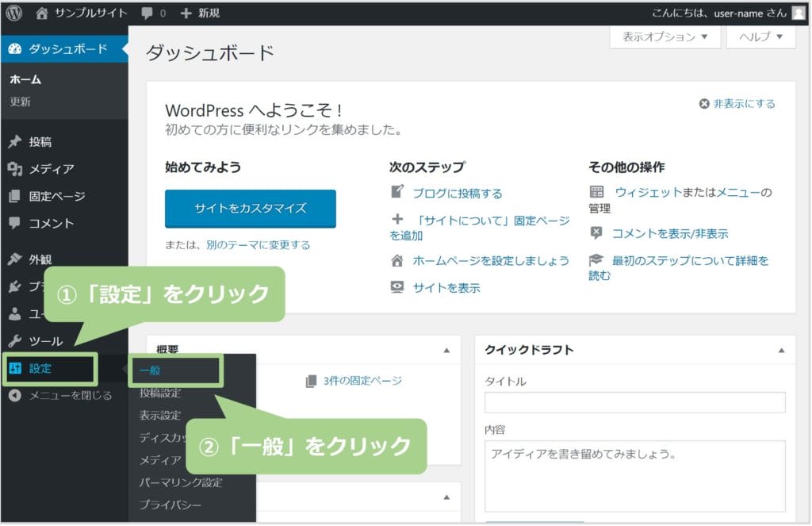The height and width of the screenshot is (526, 812).
Task: Toggle the lower panel collapse arrow below 概要
Action: (x=446, y=497)
